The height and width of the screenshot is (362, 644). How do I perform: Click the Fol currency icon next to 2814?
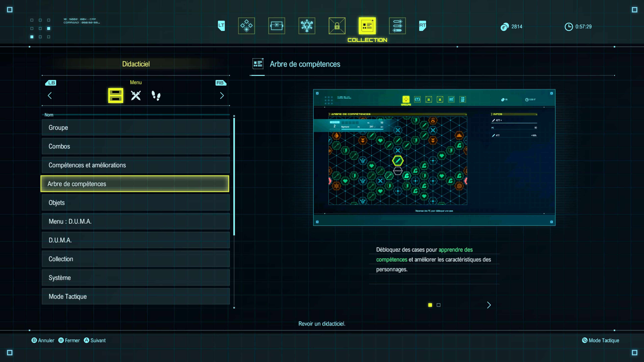(504, 27)
